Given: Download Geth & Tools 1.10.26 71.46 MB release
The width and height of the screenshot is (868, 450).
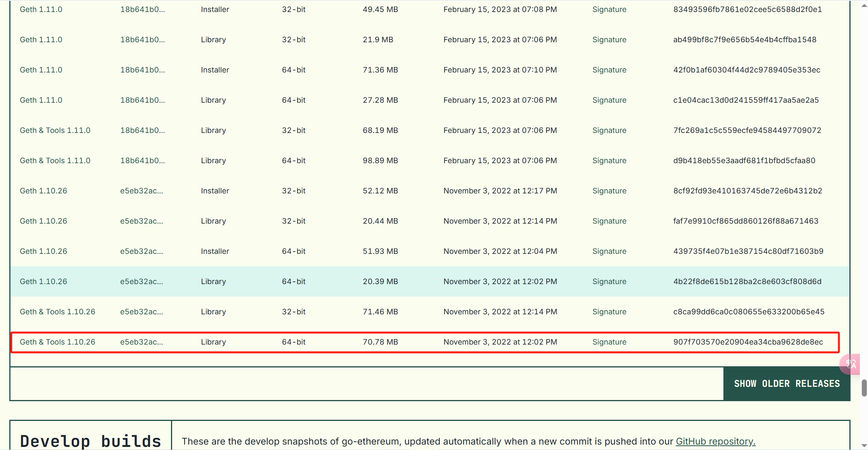Looking at the screenshot, I should (57, 312).
